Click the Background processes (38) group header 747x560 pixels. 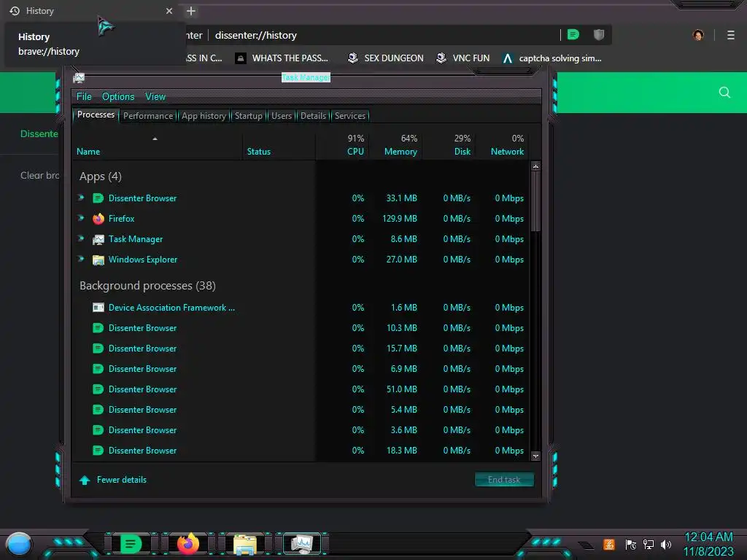coord(147,286)
